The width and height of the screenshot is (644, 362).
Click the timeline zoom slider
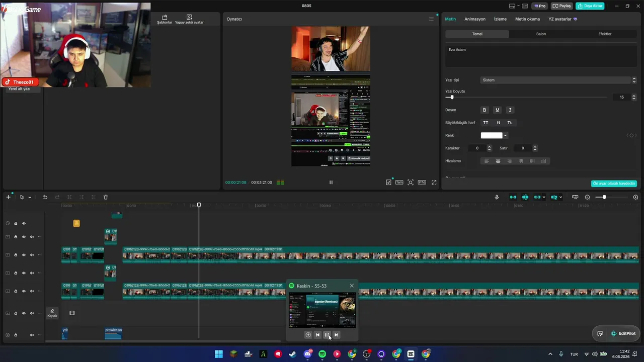tap(611, 197)
